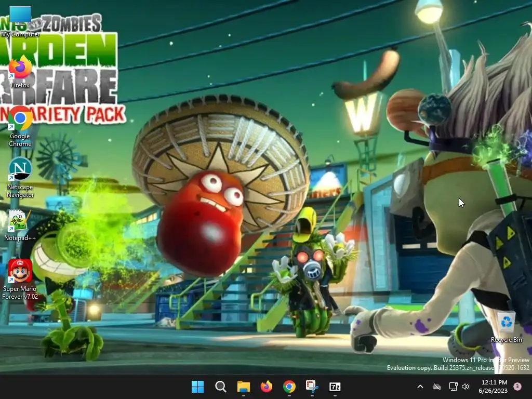The height and width of the screenshot is (399, 532).
Task: Open Snipping Tool from the taskbar
Action: pos(312,387)
